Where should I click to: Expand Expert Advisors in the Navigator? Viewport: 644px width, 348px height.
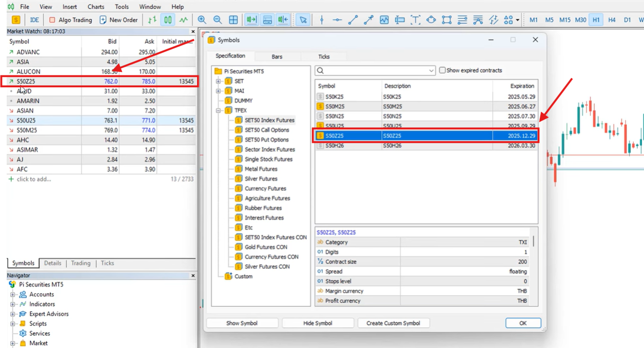(13, 314)
